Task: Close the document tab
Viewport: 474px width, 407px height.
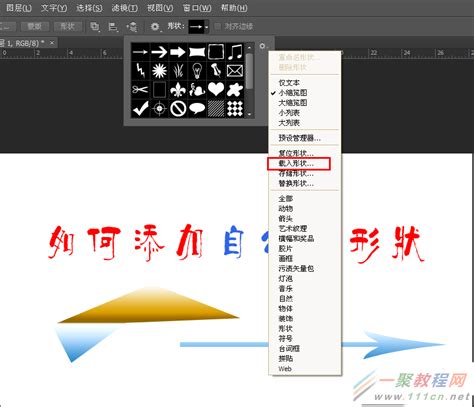Action: (52, 43)
